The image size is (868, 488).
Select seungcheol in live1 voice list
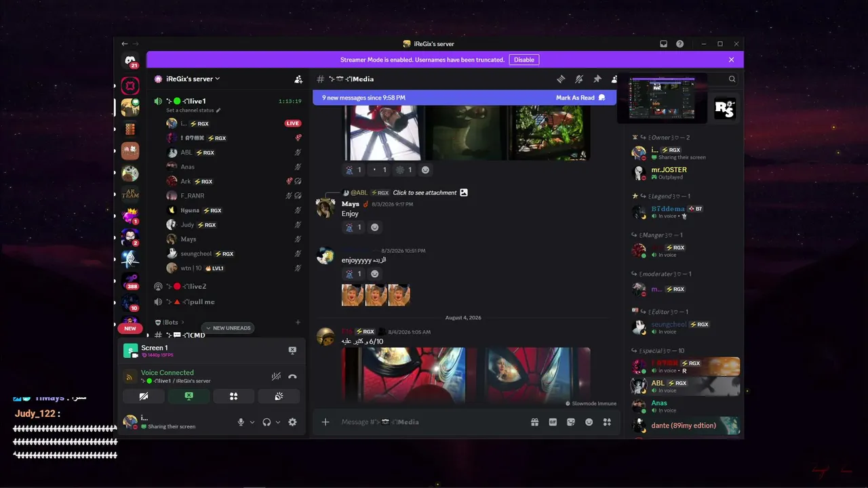click(234, 254)
